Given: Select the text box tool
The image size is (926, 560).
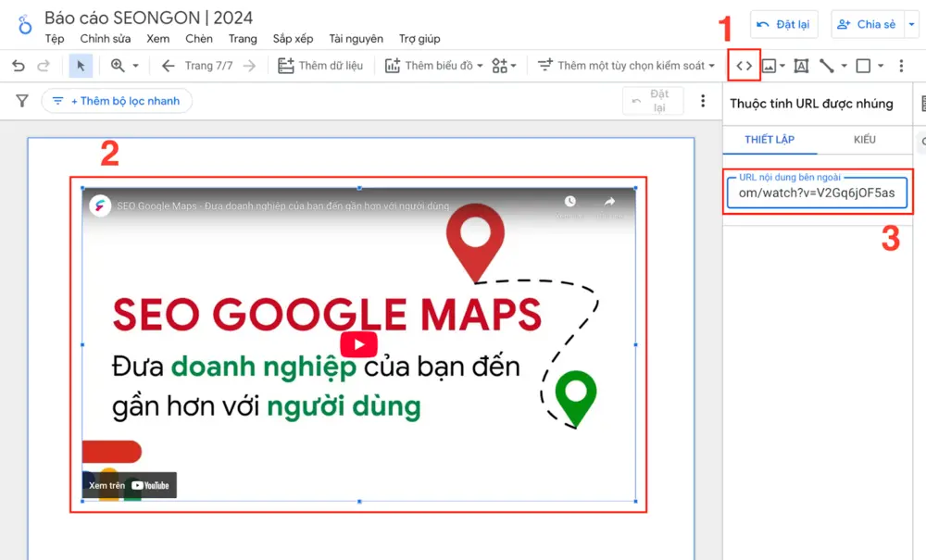Looking at the screenshot, I should [801, 66].
